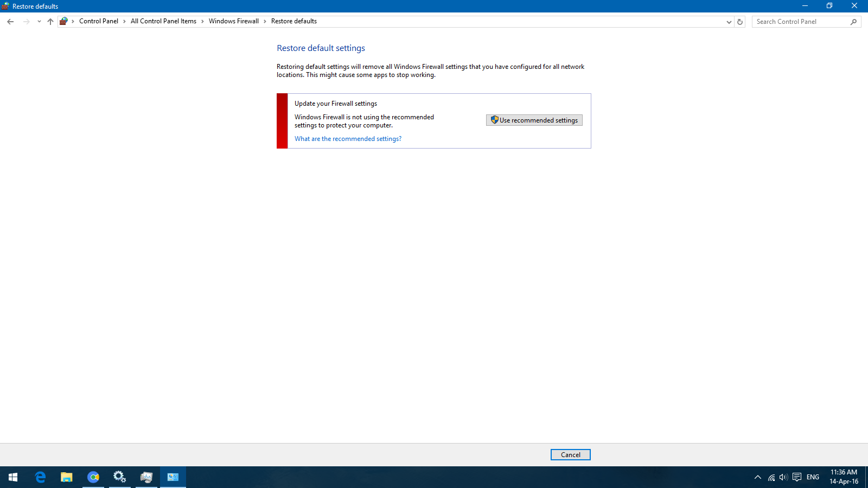Image resolution: width=868 pixels, height=488 pixels.
Task: Select the active Control Panel taskbar button
Action: [x=173, y=477]
